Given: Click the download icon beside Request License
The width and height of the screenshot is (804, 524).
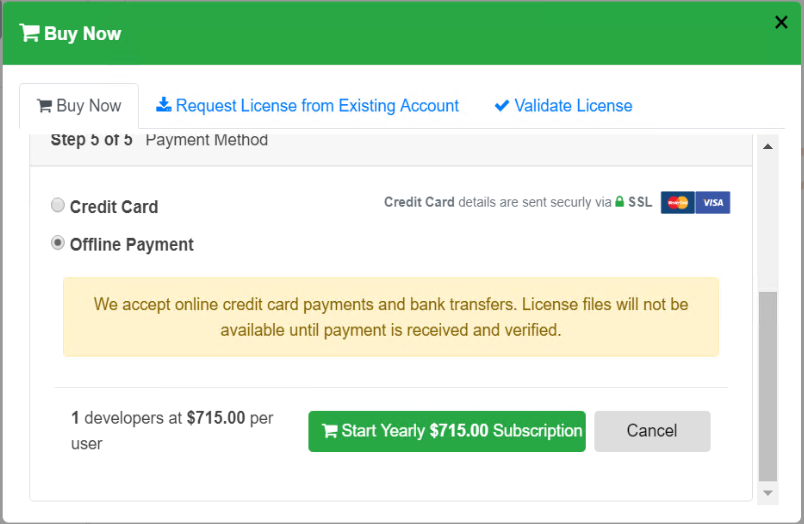Looking at the screenshot, I should pos(164,106).
